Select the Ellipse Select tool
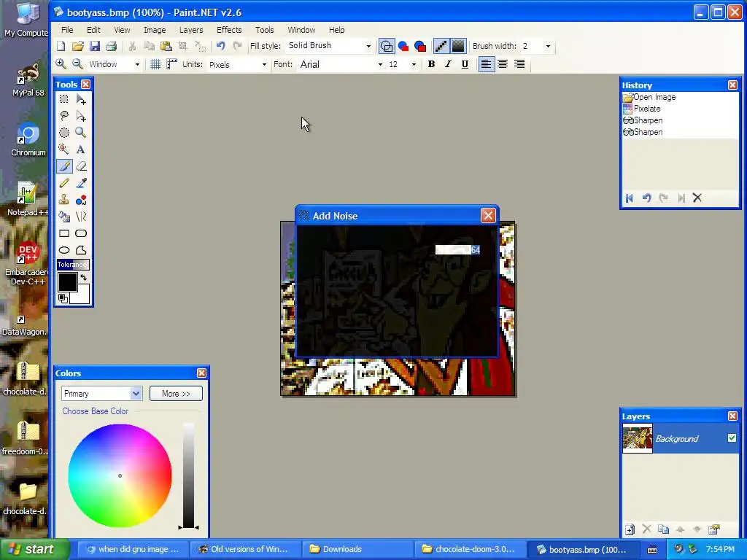 pos(64,133)
